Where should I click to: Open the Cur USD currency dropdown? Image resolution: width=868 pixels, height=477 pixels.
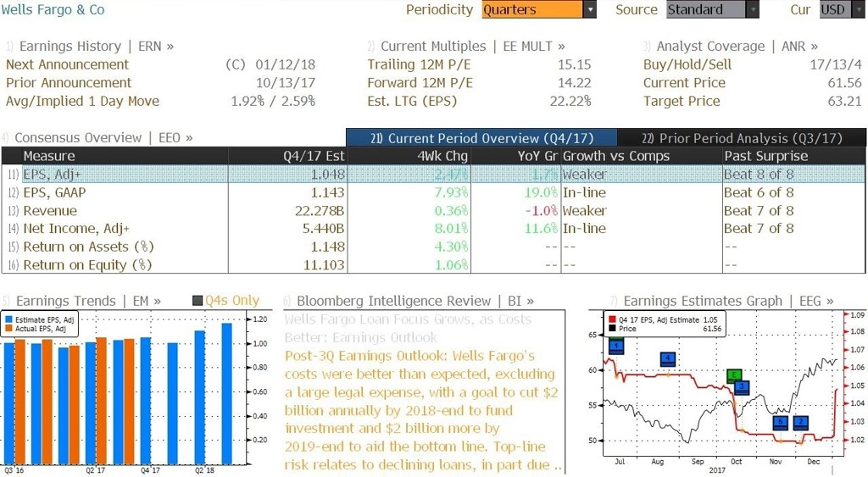pyautogui.click(x=842, y=9)
